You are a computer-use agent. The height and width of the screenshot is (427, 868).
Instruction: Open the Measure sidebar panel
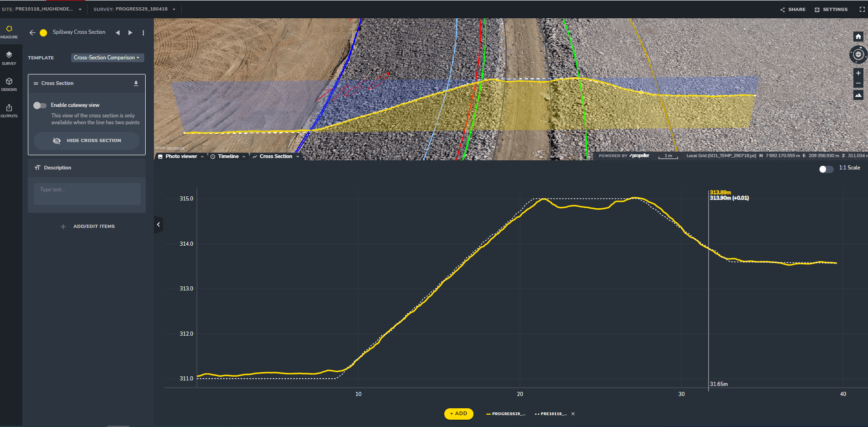9,32
